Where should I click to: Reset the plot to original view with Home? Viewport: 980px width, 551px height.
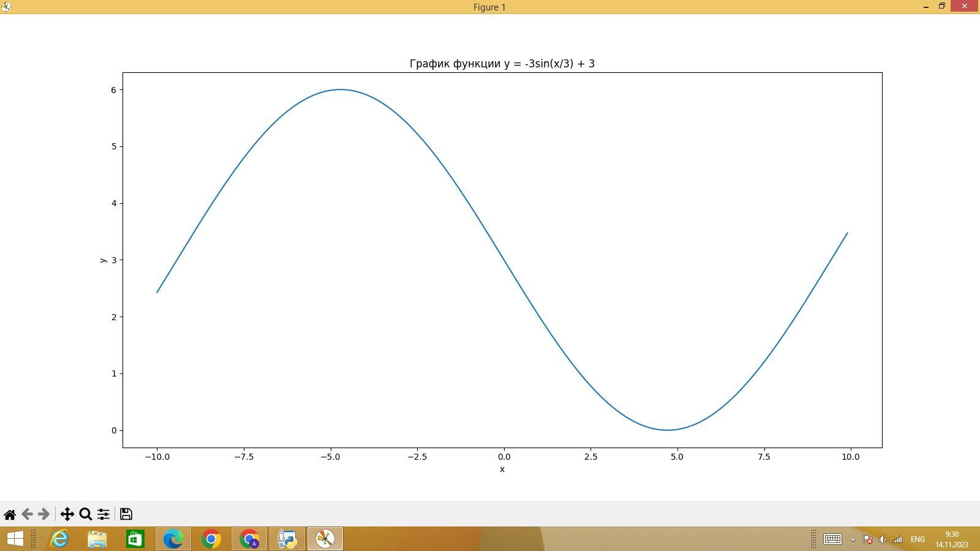[10, 514]
